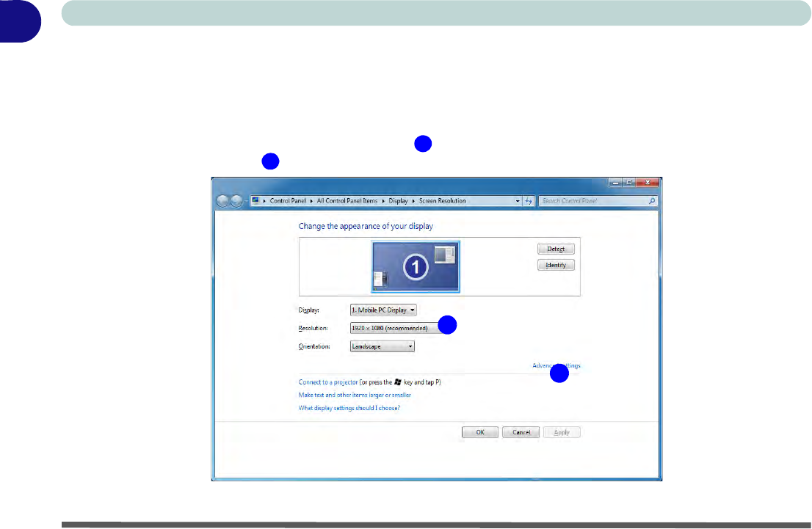812x529 pixels.
Task: Click the refresh icon beside address bar
Action: point(529,201)
